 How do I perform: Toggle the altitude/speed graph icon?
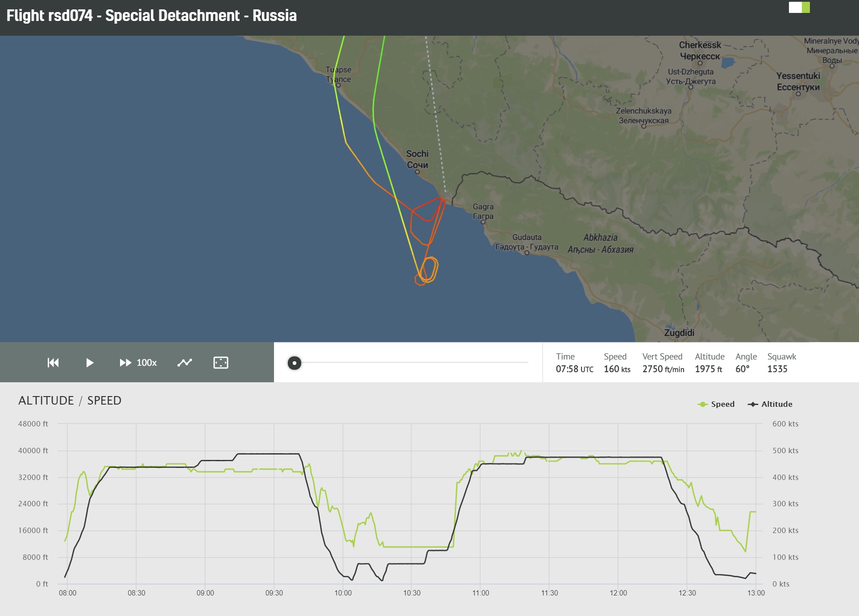click(185, 363)
